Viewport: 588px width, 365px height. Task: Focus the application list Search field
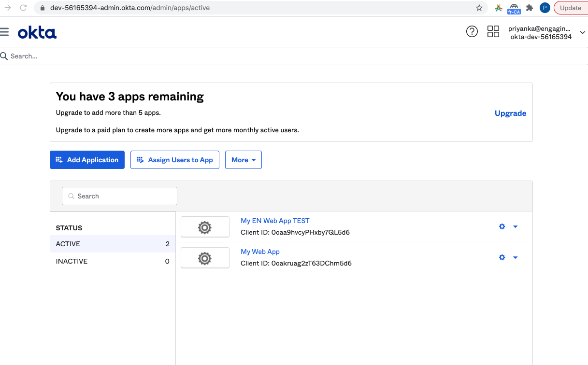(x=120, y=196)
